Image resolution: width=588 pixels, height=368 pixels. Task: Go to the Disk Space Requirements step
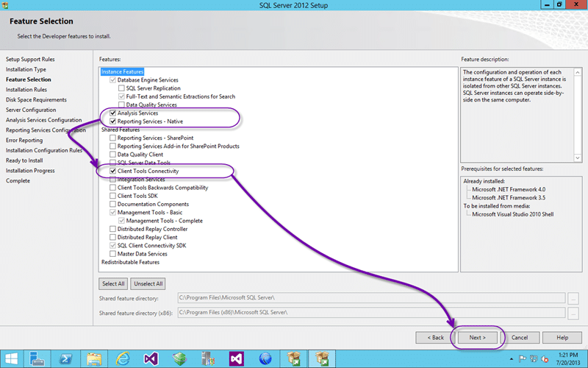point(36,100)
